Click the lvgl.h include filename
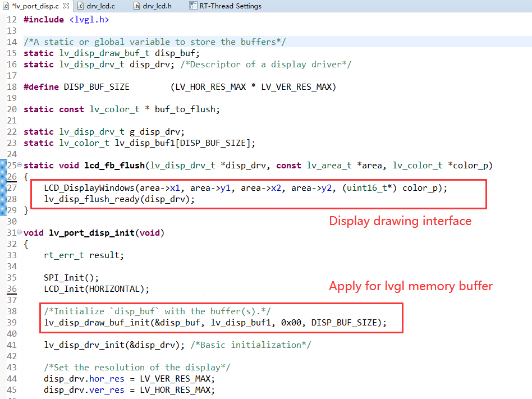 click(x=89, y=20)
